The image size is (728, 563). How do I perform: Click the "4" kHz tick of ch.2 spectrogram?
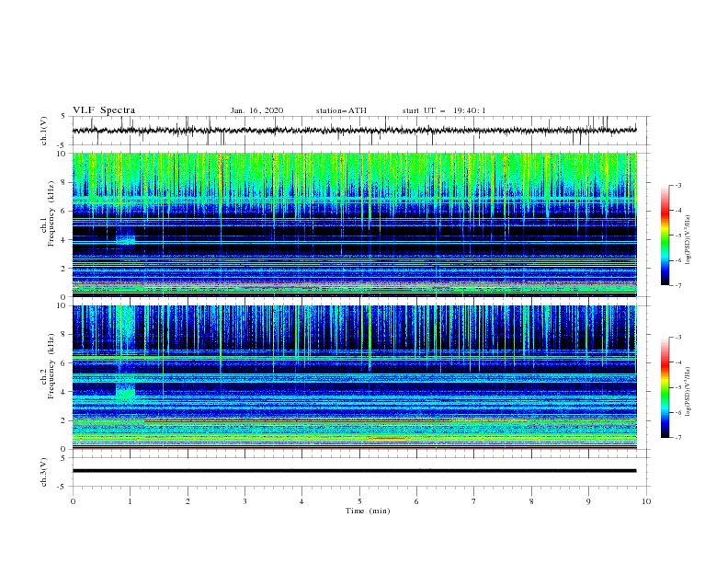click(63, 392)
